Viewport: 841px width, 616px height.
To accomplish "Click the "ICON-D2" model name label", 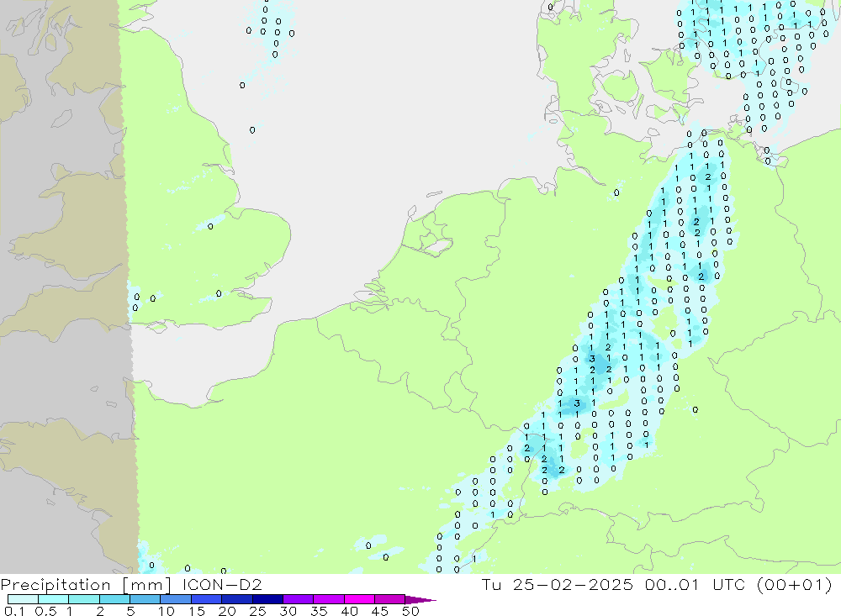I will (222, 584).
